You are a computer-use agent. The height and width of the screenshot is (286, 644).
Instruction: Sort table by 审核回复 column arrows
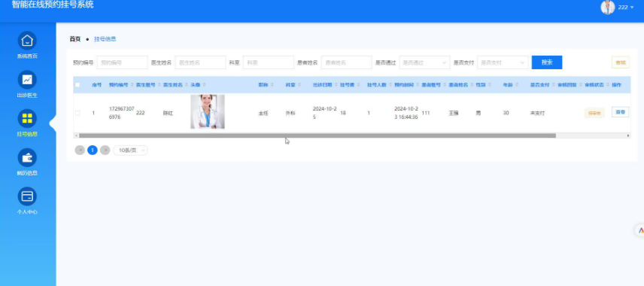tap(581, 85)
